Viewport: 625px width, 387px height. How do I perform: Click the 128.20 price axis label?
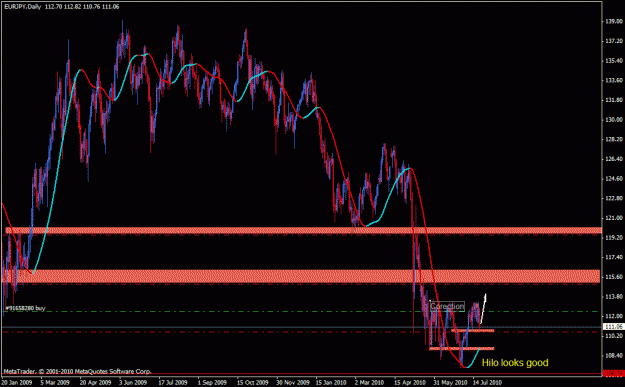pyautogui.click(x=614, y=139)
